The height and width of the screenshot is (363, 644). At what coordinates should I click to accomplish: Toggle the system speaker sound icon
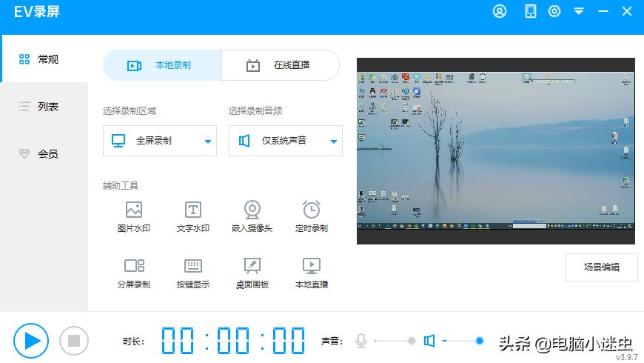click(429, 341)
